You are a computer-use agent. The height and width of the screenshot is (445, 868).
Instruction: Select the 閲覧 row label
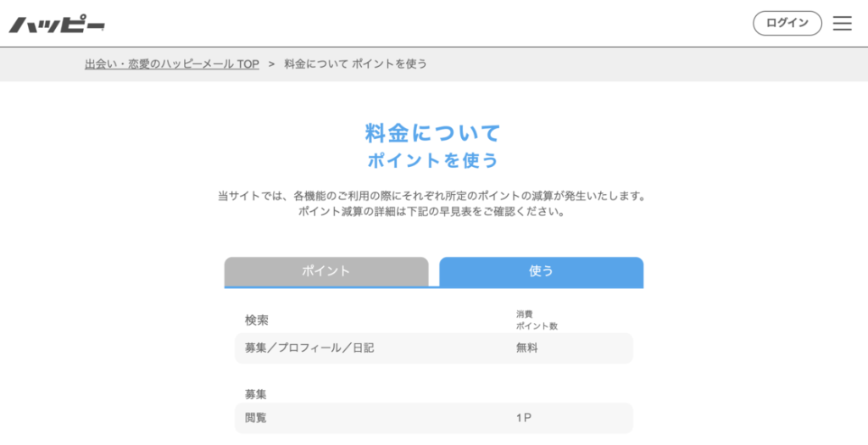coord(256,417)
